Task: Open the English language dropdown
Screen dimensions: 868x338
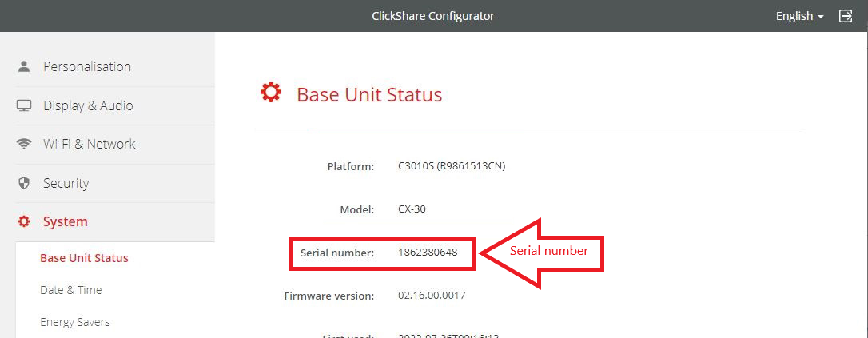Action: 799,16
